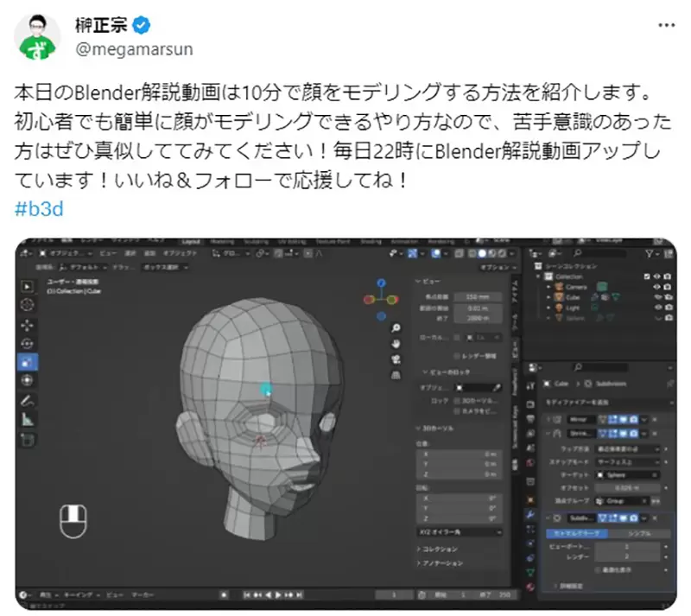Select the Transform tool in toolbar
Viewport: 691px width, 616px height.
(28, 380)
